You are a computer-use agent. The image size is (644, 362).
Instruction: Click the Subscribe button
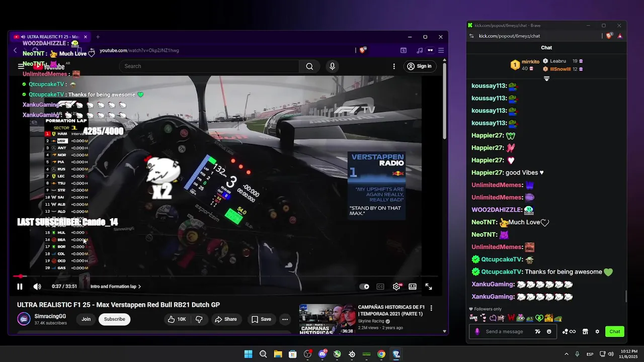point(114,319)
